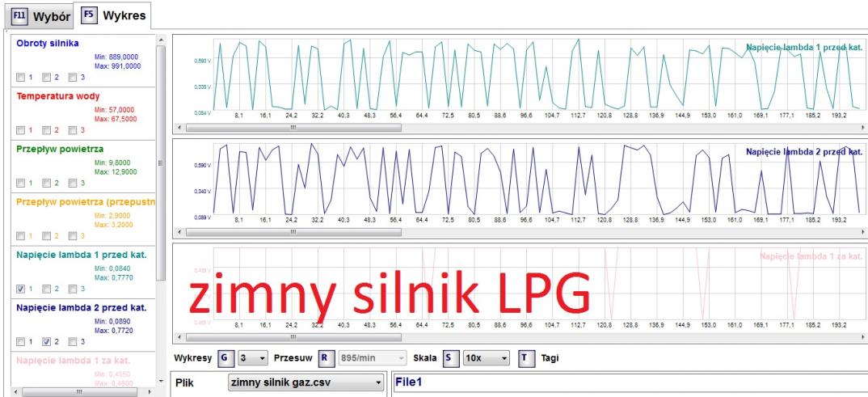Click the S hotkey icon beside Skala

pyautogui.click(x=449, y=357)
